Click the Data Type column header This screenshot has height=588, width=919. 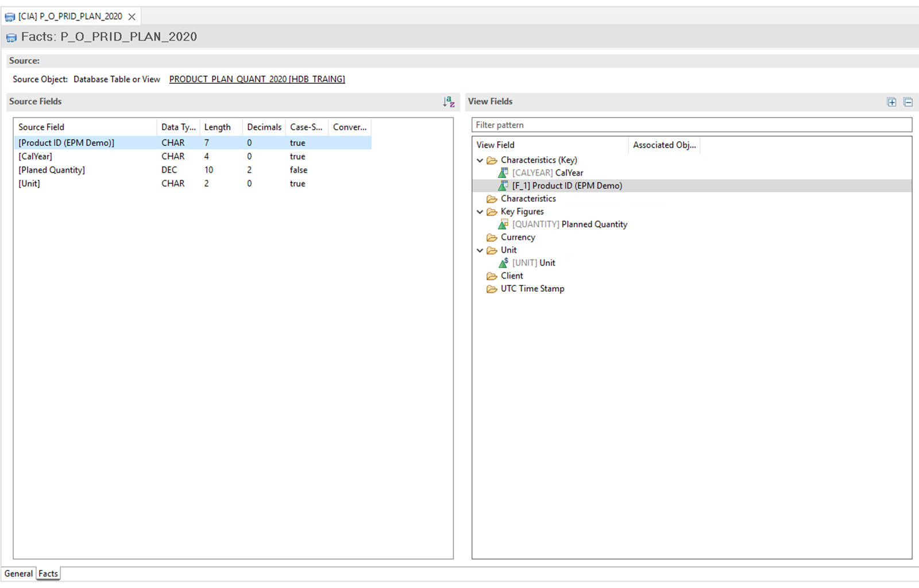[178, 127]
